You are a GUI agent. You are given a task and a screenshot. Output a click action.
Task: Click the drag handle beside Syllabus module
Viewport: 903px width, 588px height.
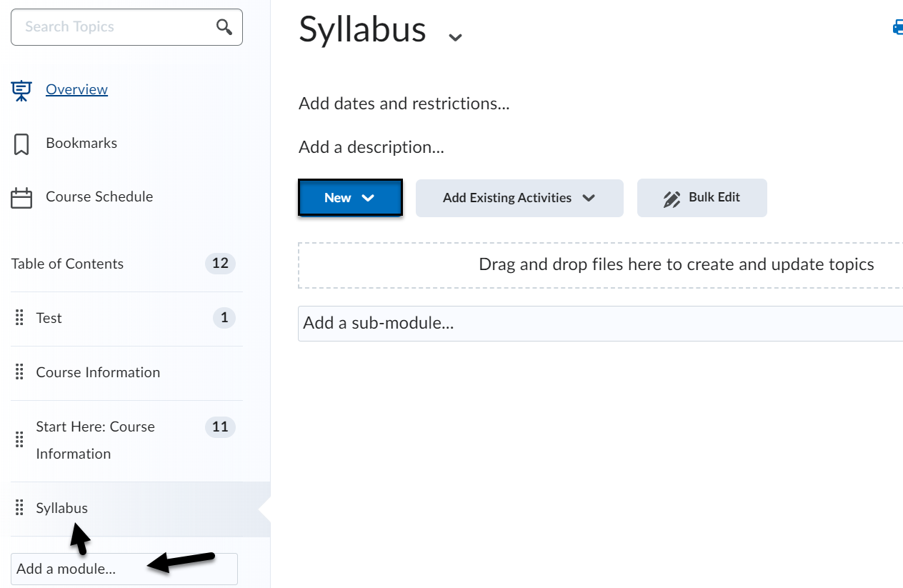pyautogui.click(x=19, y=508)
